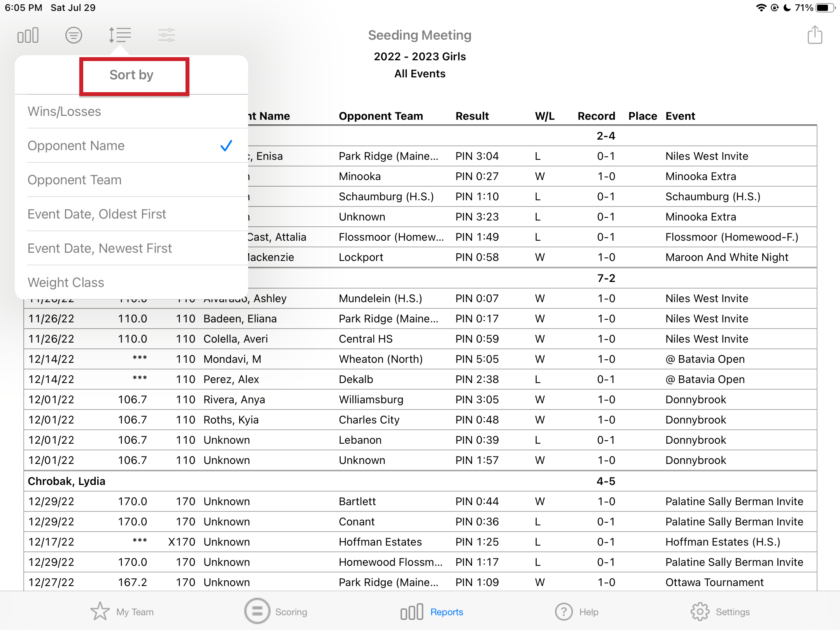Sort by Event Date, Newest First
The image size is (840, 630).
point(131,248)
